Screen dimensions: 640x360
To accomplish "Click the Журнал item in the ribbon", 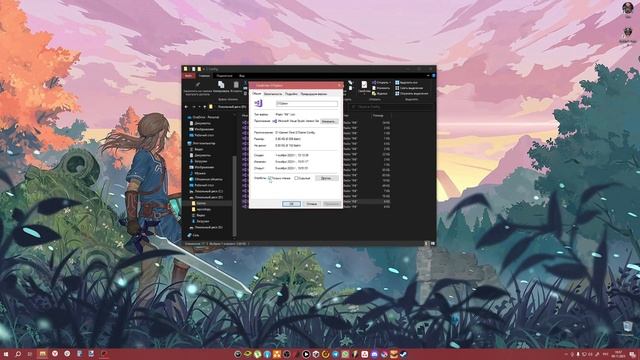I will [380, 93].
